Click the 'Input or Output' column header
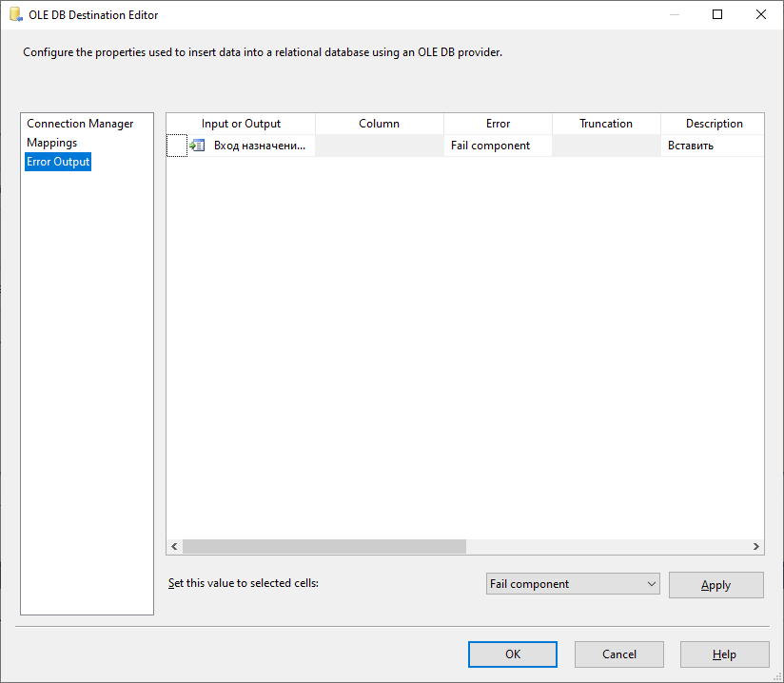 [239, 123]
